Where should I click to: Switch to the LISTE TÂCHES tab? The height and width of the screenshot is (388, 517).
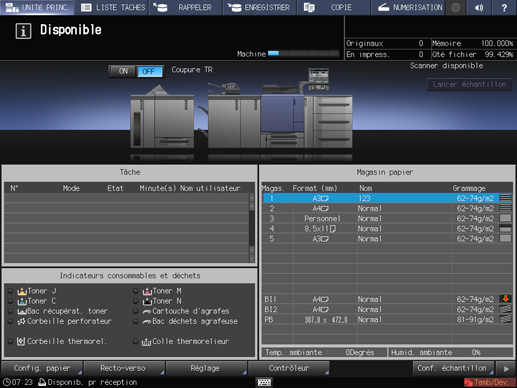click(x=113, y=7)
